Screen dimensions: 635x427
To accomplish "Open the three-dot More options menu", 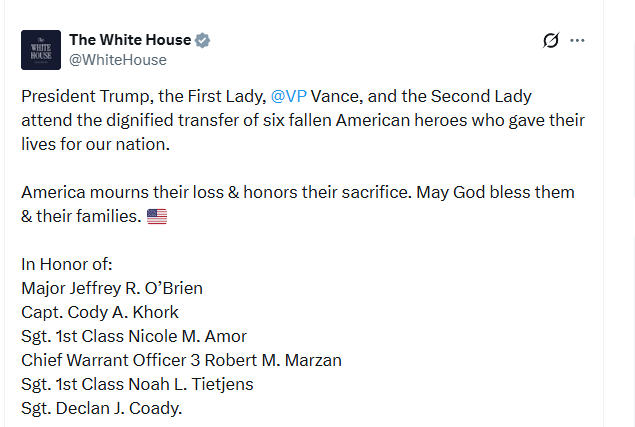I will (x=577, y=41).
